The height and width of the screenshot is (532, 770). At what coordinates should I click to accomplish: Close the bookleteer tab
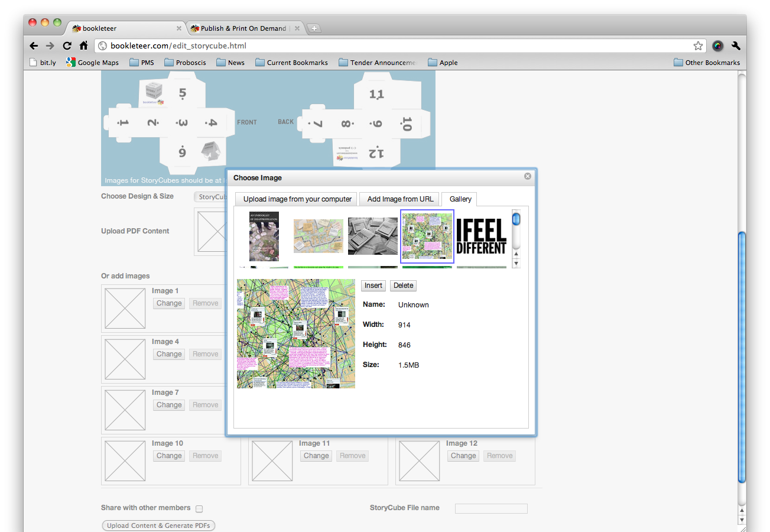[179, 28]
